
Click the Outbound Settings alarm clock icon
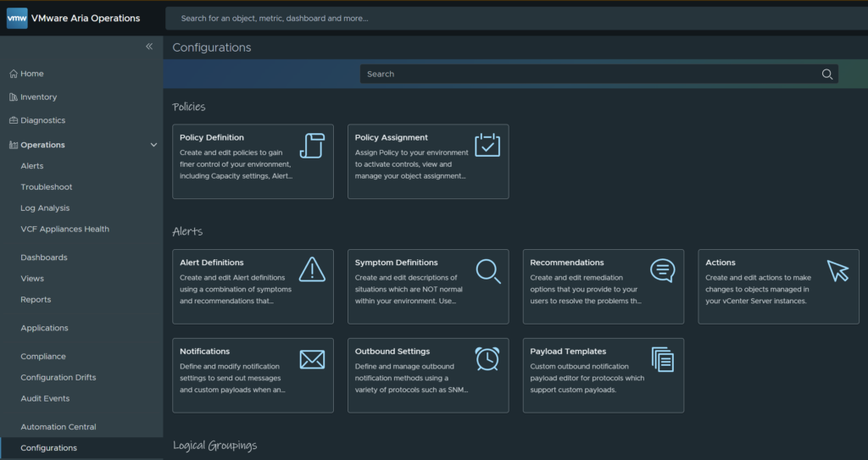tap(487, 358)
